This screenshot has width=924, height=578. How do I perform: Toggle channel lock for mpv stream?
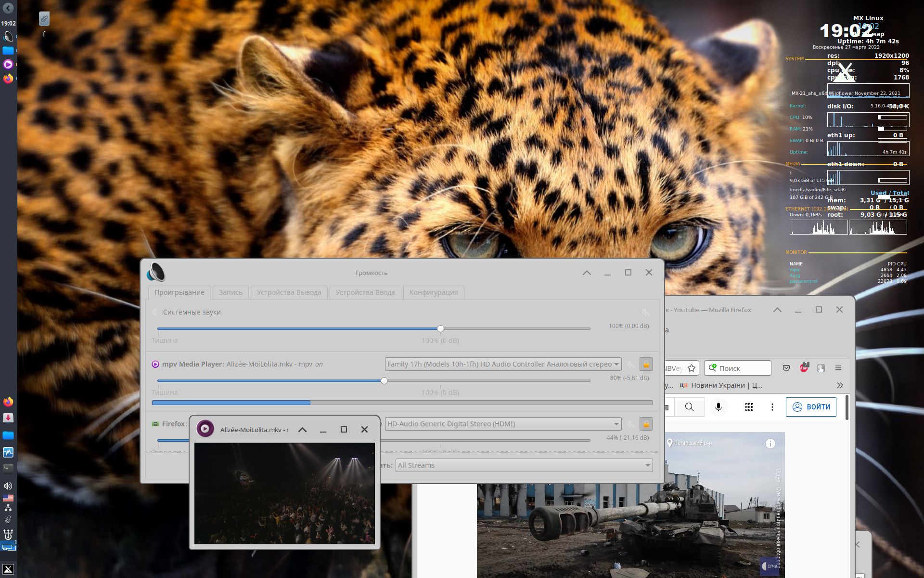tap(646, 364)
